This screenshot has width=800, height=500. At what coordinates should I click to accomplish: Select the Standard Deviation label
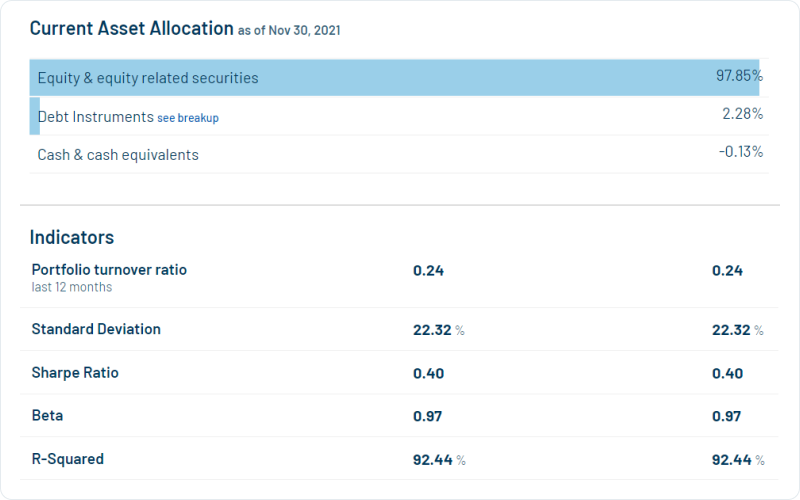(x=96, y=329)
